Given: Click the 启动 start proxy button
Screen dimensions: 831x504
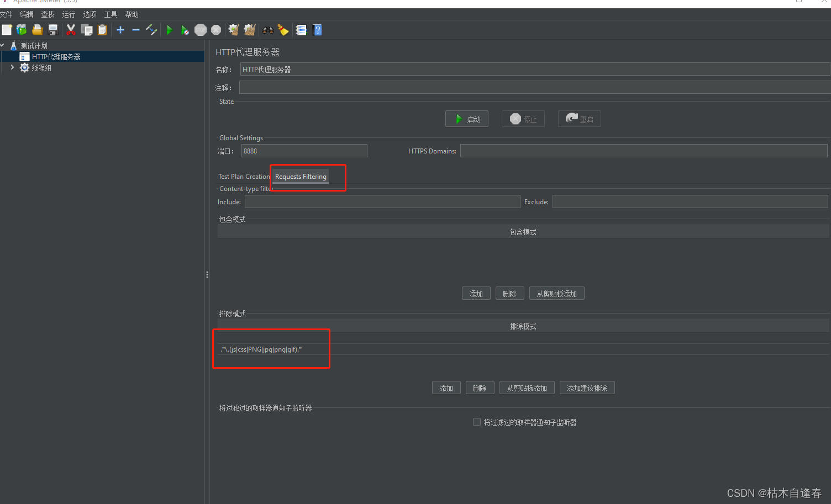Looking at the screenshot, I should pos(467,119).
